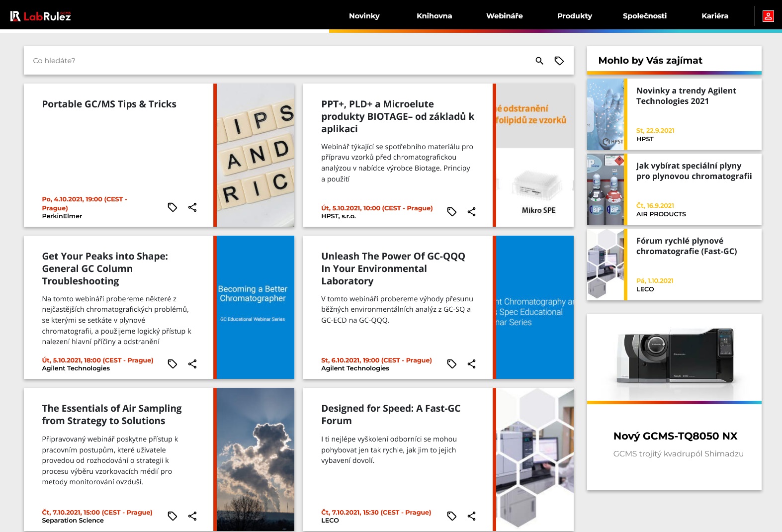Screen dimensions: 782x532
Task: Click tag icon on Designed for Speed card
Action: 452,516
